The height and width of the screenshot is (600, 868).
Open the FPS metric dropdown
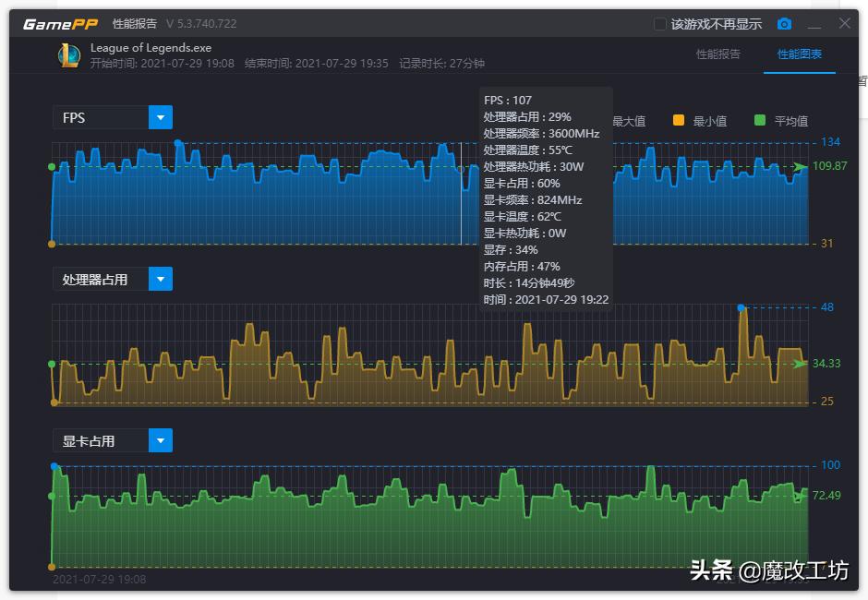point(160,117)
